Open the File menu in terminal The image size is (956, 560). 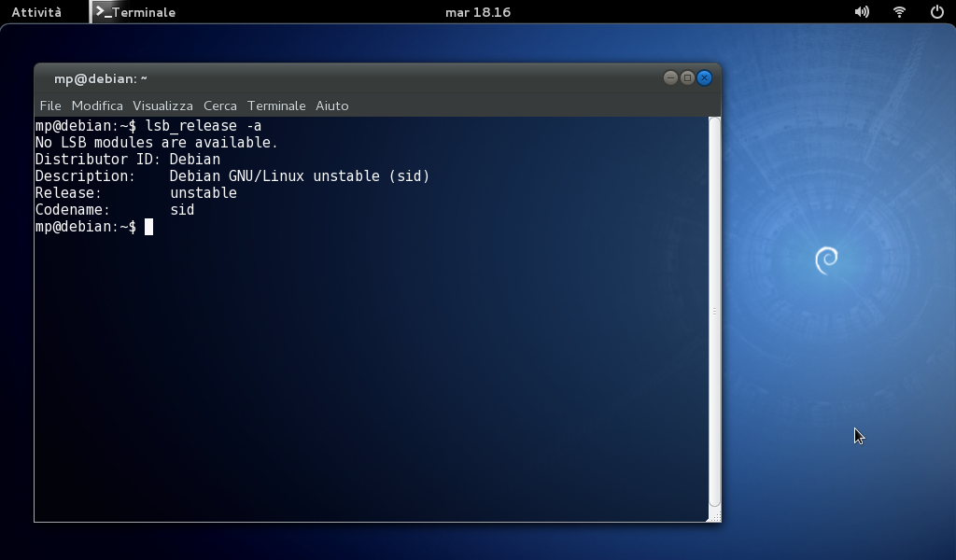pyautogui.click(x=50, y=105)
